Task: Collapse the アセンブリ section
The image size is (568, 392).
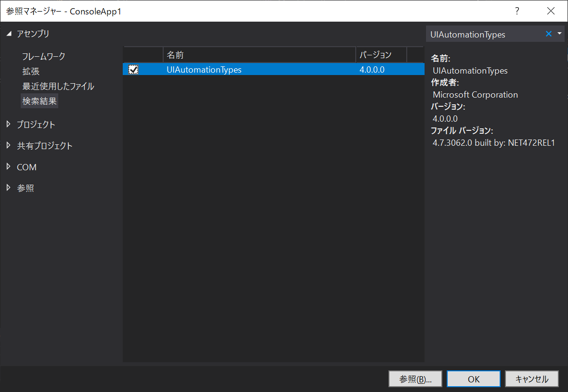Action: coord(9,34)
